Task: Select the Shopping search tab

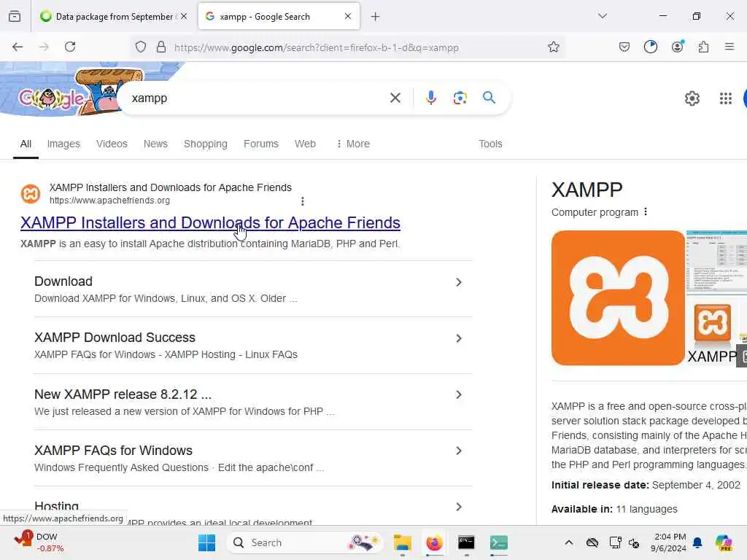Action: [205, 144]
